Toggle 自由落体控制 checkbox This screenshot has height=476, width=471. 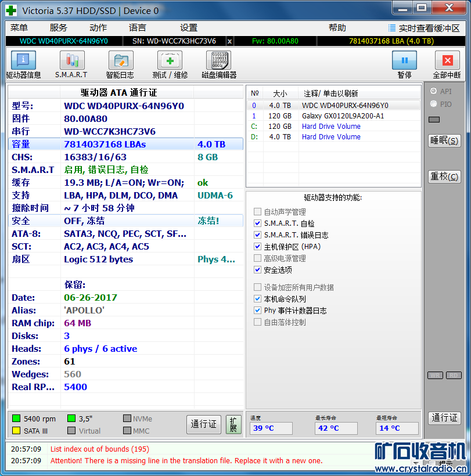coord(257,322)
